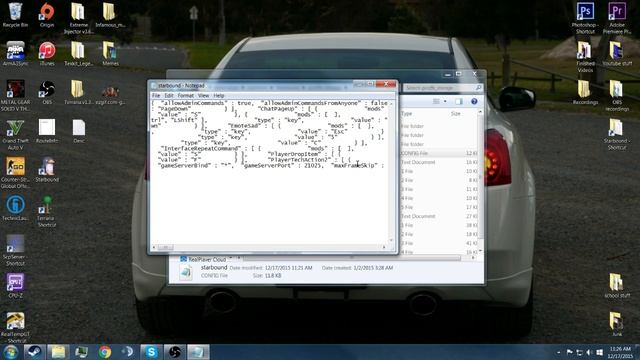Screen dimensions: 640x360
Task: Open the Format menu in Notepad
Action: coord(186,96)
